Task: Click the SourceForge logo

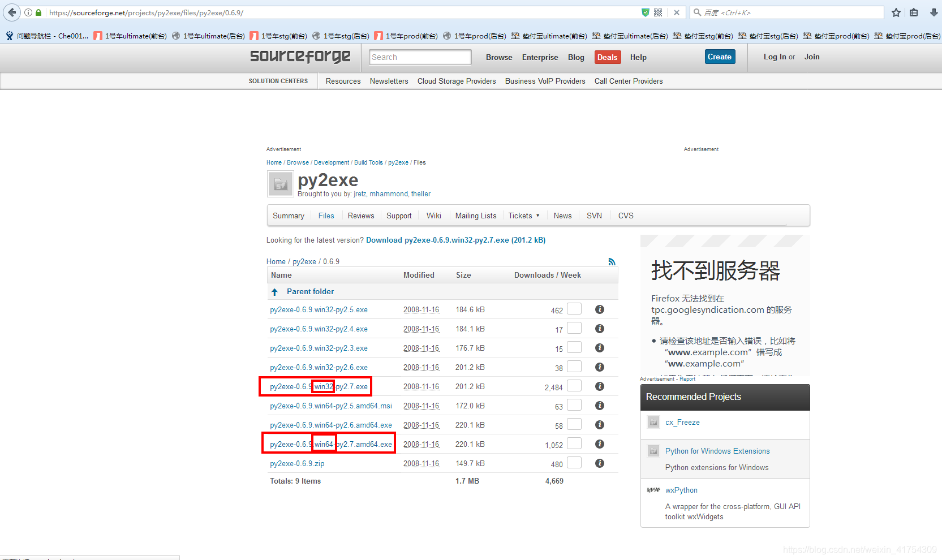Action: click(300, 56)
